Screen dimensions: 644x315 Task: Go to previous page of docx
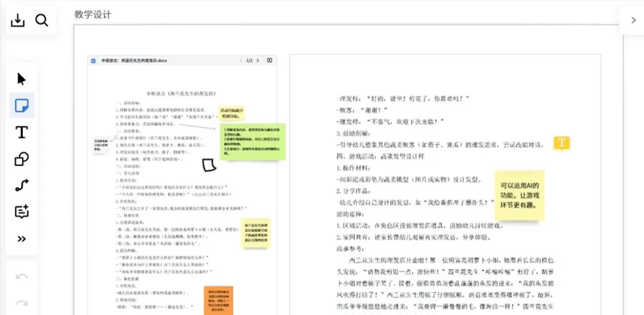click(241, 61)
